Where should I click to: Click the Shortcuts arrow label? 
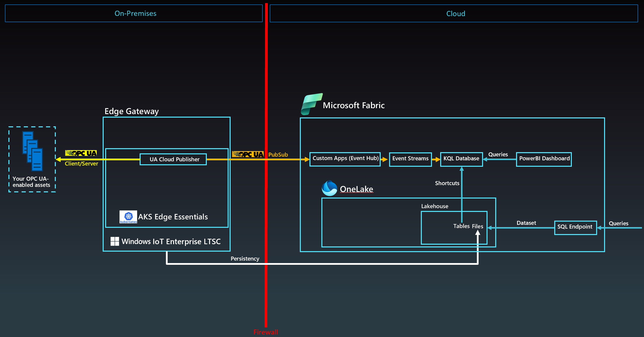click(x=447, y=183)
